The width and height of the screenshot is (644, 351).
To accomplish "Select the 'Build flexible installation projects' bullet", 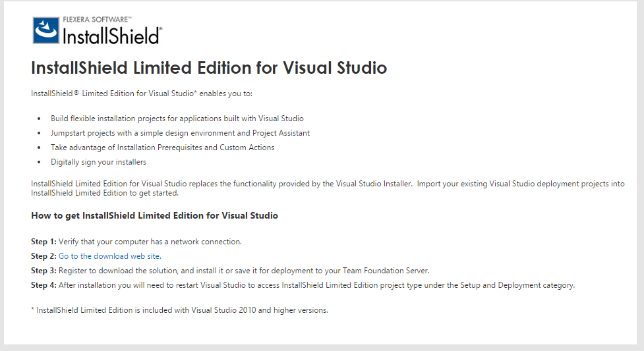I will click(x=177, y=119).
